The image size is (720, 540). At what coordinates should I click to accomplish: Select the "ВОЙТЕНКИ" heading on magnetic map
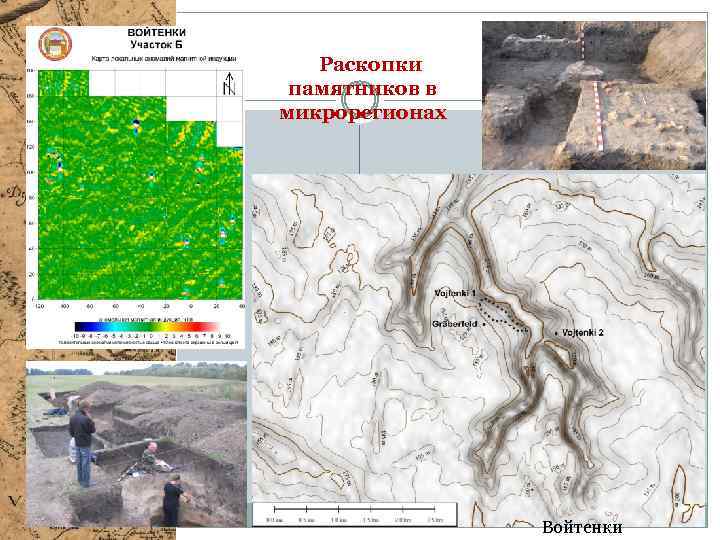[x=157, y=33]
